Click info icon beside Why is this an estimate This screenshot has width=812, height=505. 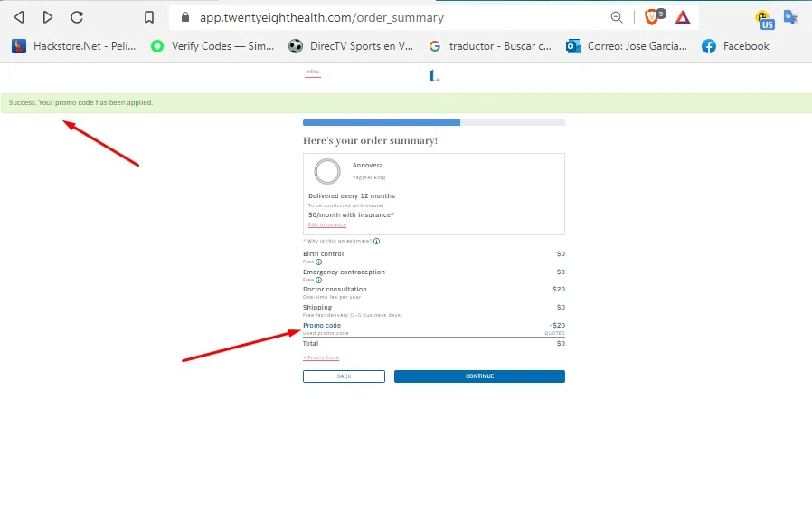(x=376, y=241)
